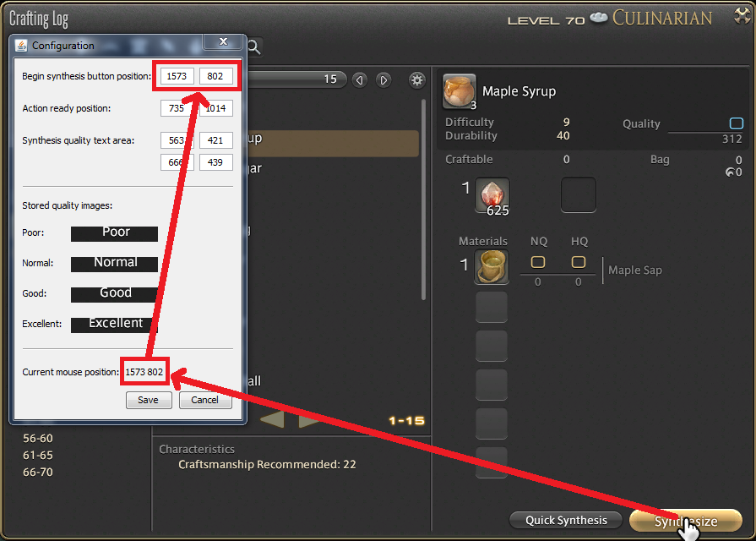This screenshot has width=756, height=541.
Task: Click the Maple Syrup recipe title
Action: [x=519, y=91]
